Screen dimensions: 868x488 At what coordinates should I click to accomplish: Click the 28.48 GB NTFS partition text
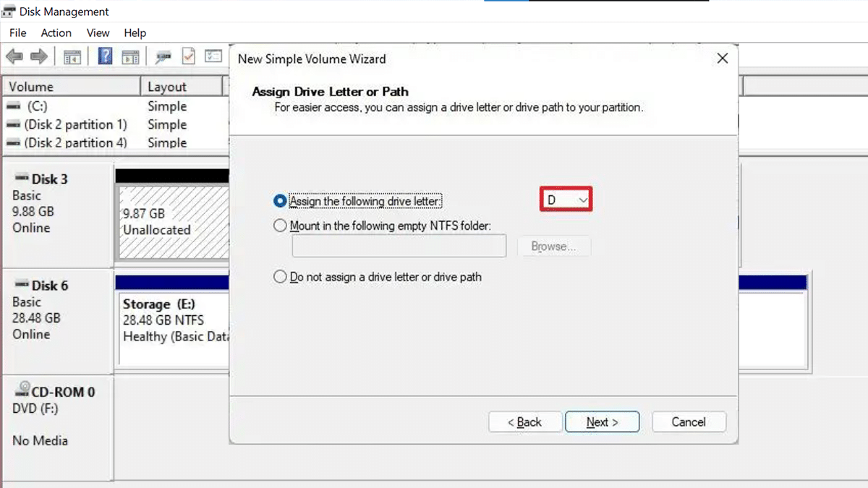pyautogui.click(x=163, y=320)
